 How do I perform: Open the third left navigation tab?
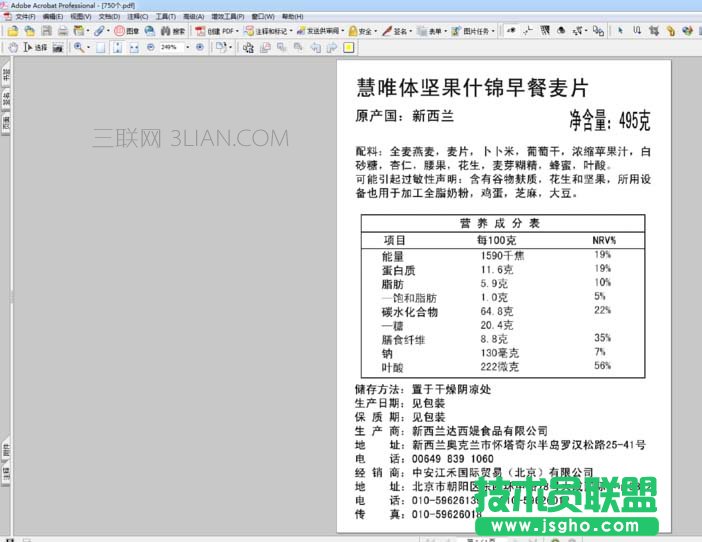(6, 123)
